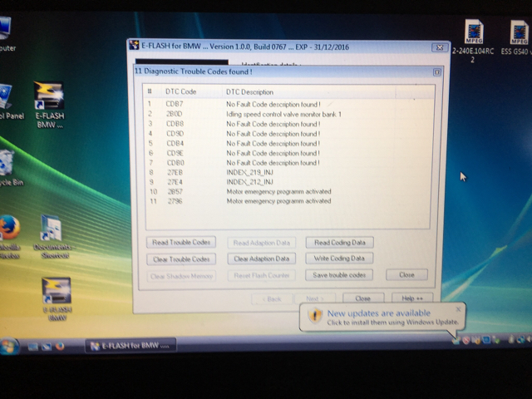Screen dimensions: 532x399
Task: Select the row with DTC code 2796
Action: (288, 201)
